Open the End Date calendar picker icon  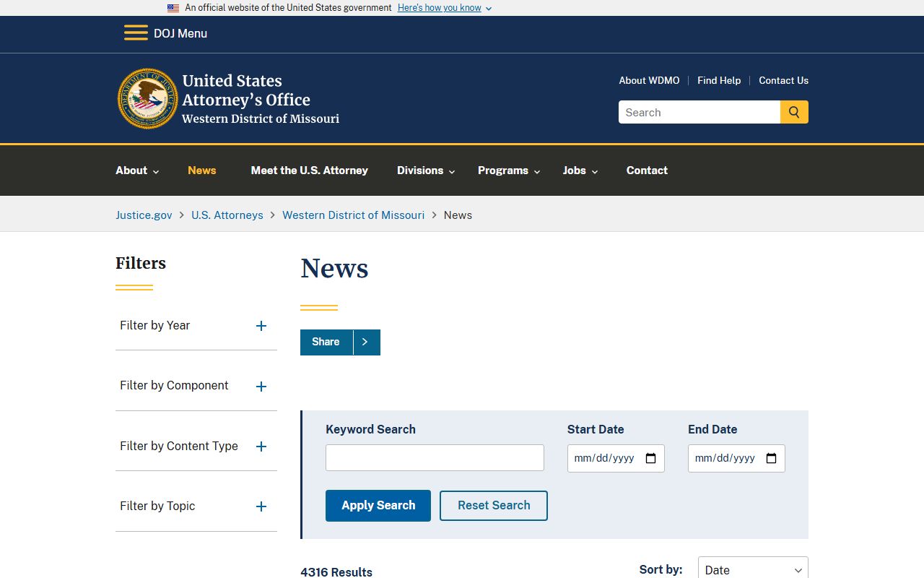tap(771, 458)
